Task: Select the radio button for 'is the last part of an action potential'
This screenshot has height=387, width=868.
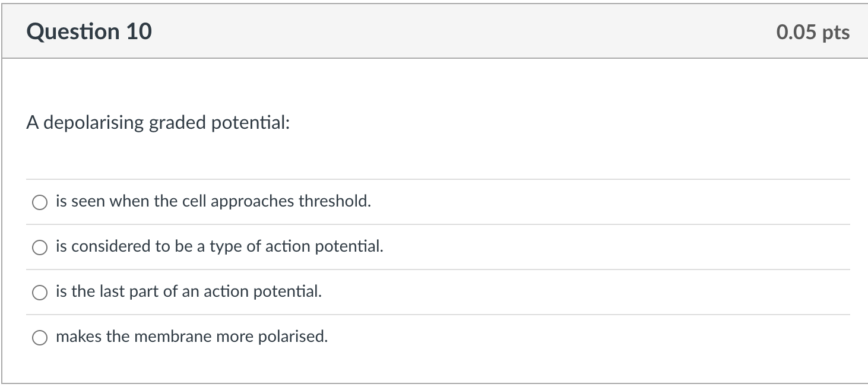Action: click(40, 291)
